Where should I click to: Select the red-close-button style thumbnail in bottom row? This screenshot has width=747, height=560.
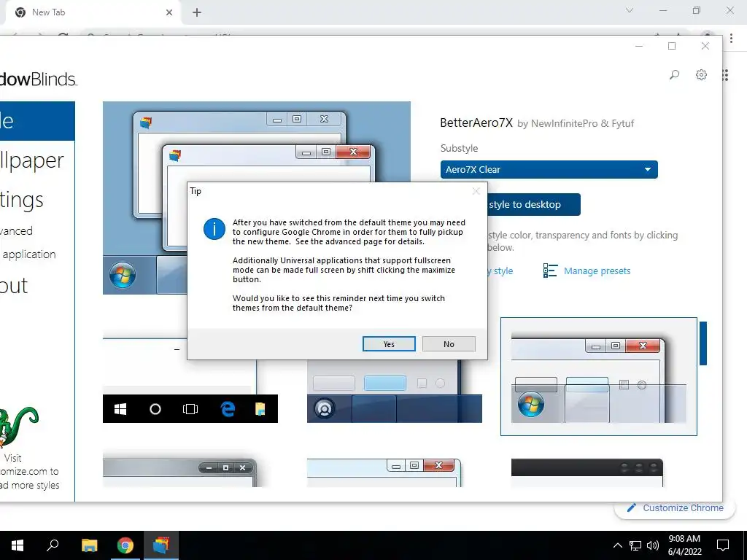pyautogui.click(x=384, y=472)
